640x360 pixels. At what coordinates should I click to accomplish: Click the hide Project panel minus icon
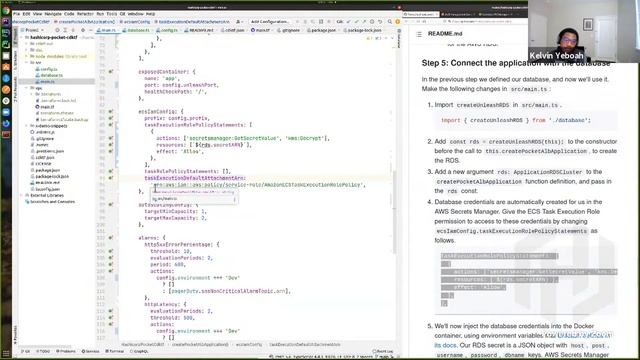[91, 30]
